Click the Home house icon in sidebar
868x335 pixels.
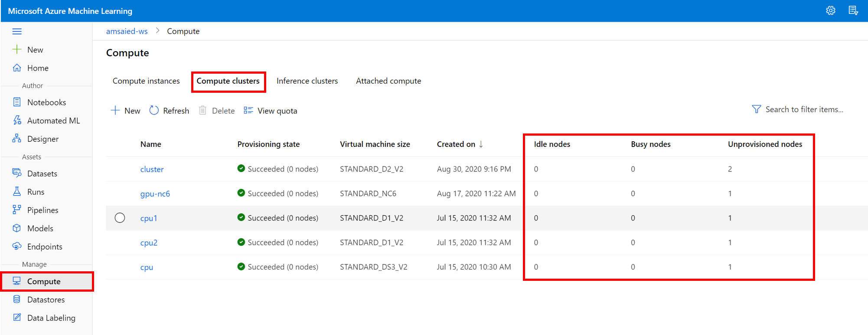17,68
